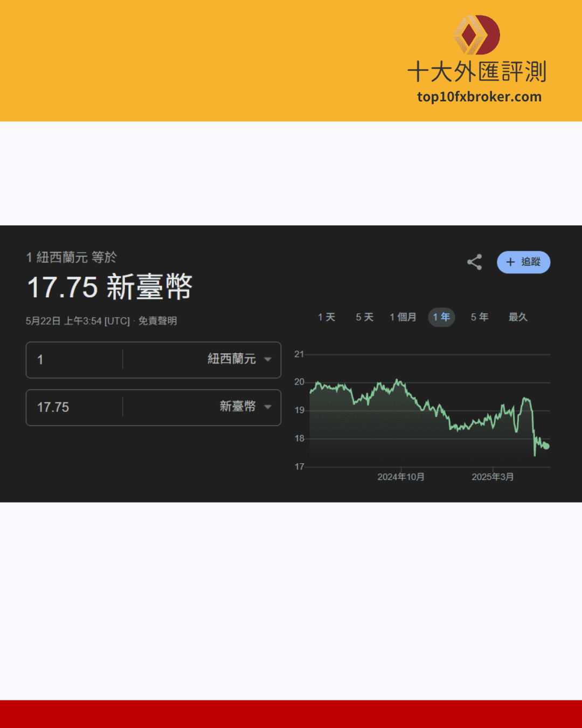582x728 pixels.
Task: Click the 2024年10月 point on the chart timeline
Action: (401, 477)
